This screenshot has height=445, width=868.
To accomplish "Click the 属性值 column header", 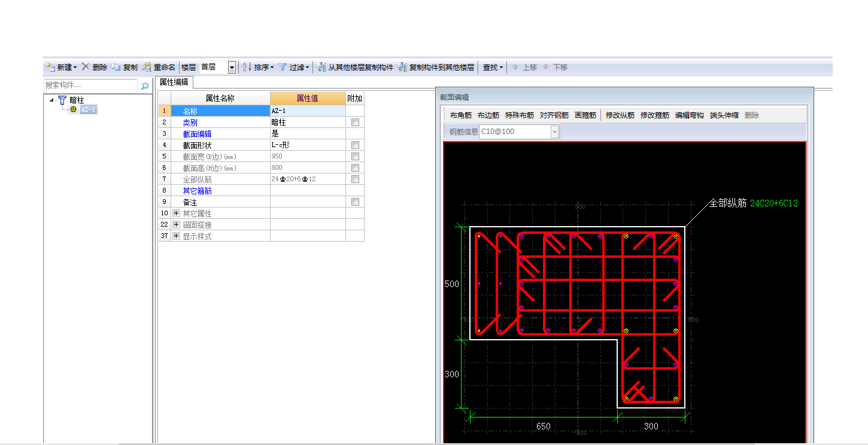I will [308, 98].
